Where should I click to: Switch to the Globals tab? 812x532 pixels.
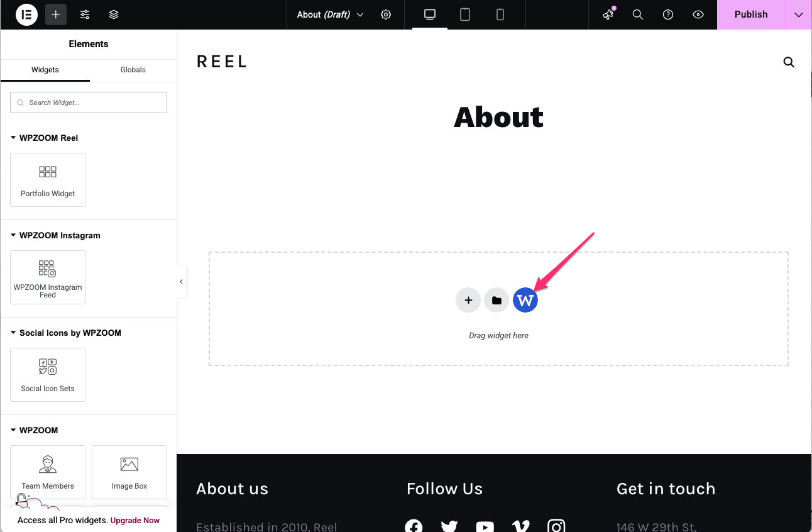point(133,70)
